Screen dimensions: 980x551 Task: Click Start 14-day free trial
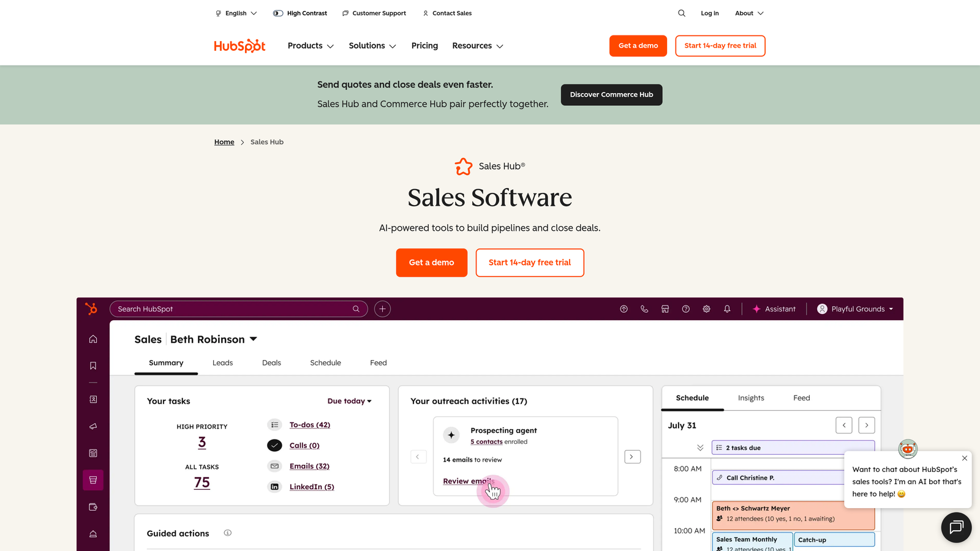720,45
